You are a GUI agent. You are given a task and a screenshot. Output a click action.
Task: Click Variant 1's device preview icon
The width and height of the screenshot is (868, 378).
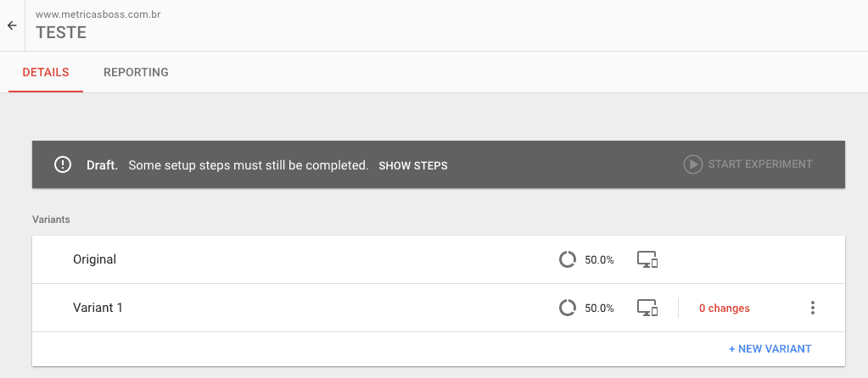pyautogui.click(x=647, y=308)
